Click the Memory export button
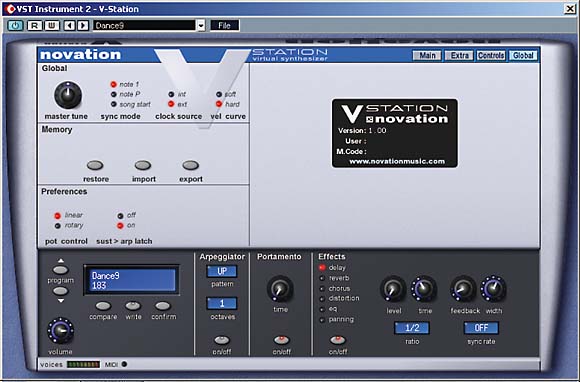The height and width of the screenshot is (382, 580). pos(190,165)
